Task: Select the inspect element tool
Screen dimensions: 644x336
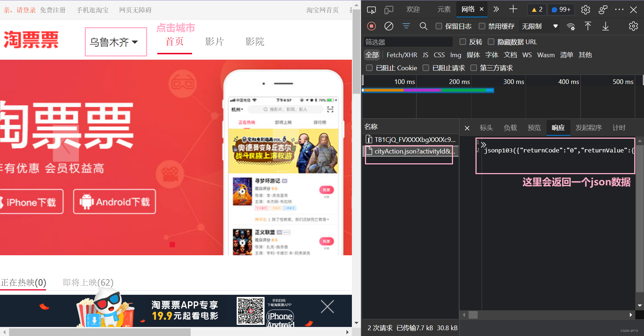Action: (x=371, y=10)
